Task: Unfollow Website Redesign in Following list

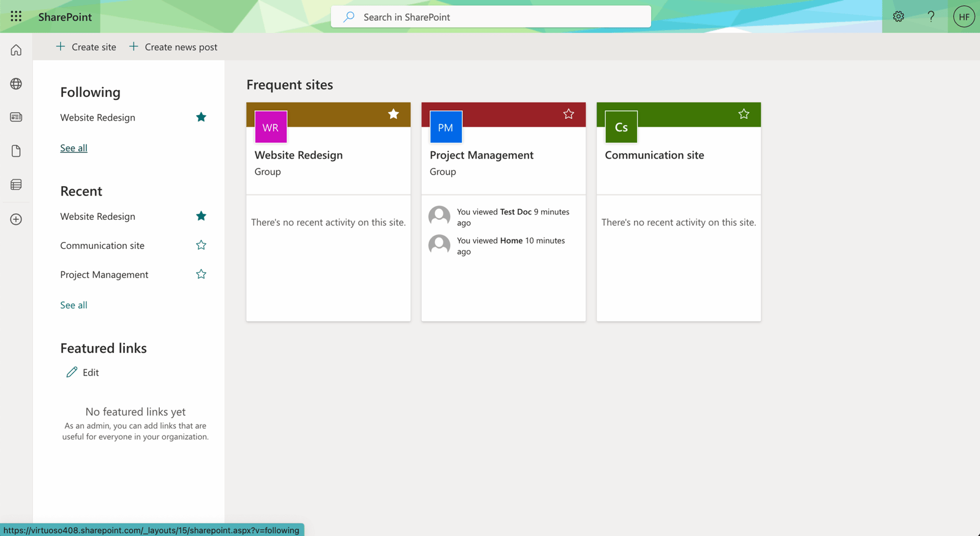Action: pos(201,117)
